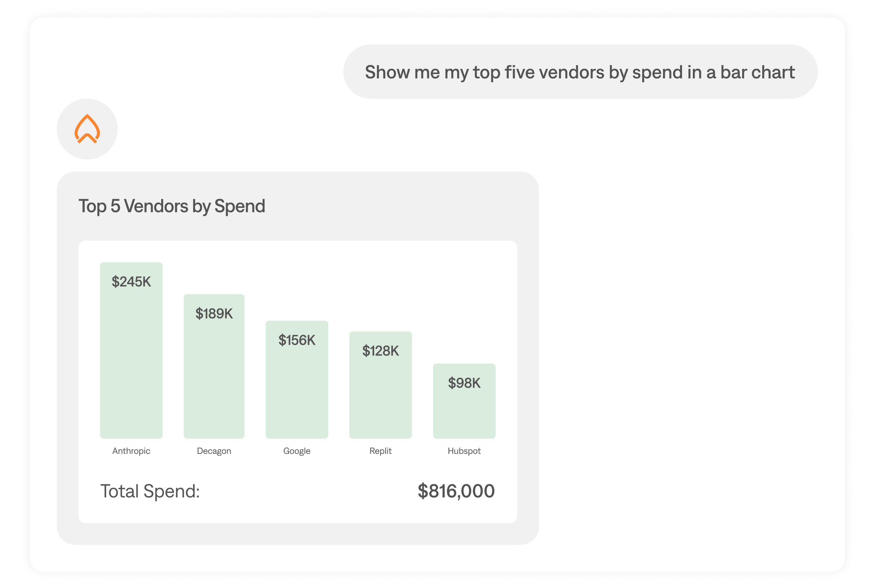Click the $816,000 total amount
Viewport: 876px width, 588px height.
tap(456, 491)
